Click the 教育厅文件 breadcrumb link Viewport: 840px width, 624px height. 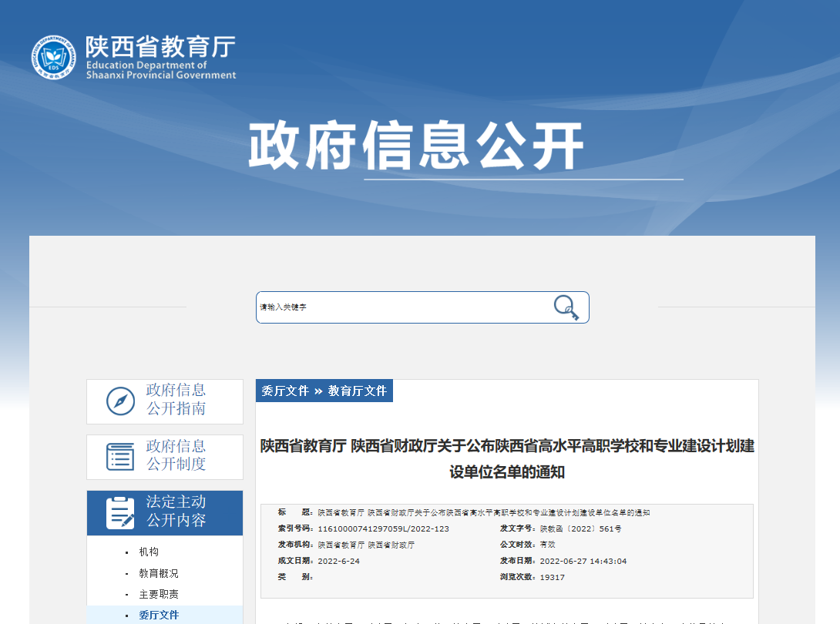click(x=358, y=391)
